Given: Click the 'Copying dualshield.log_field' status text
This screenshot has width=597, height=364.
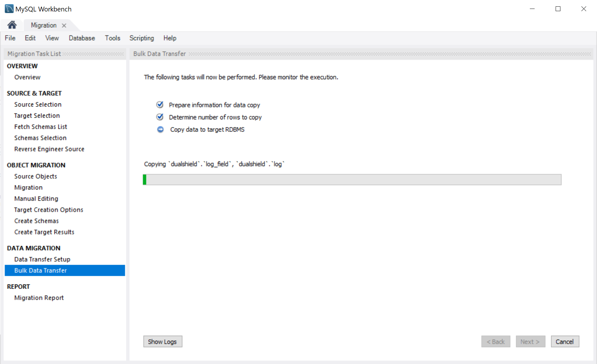Looking at the screenshot, I should click(214, 164).
